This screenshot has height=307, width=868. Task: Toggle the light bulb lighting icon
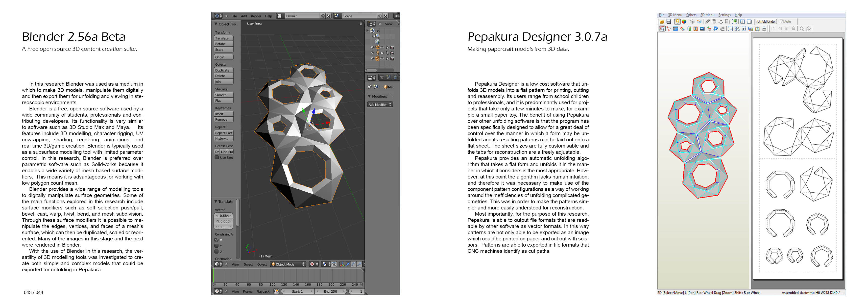coord(678,22)
